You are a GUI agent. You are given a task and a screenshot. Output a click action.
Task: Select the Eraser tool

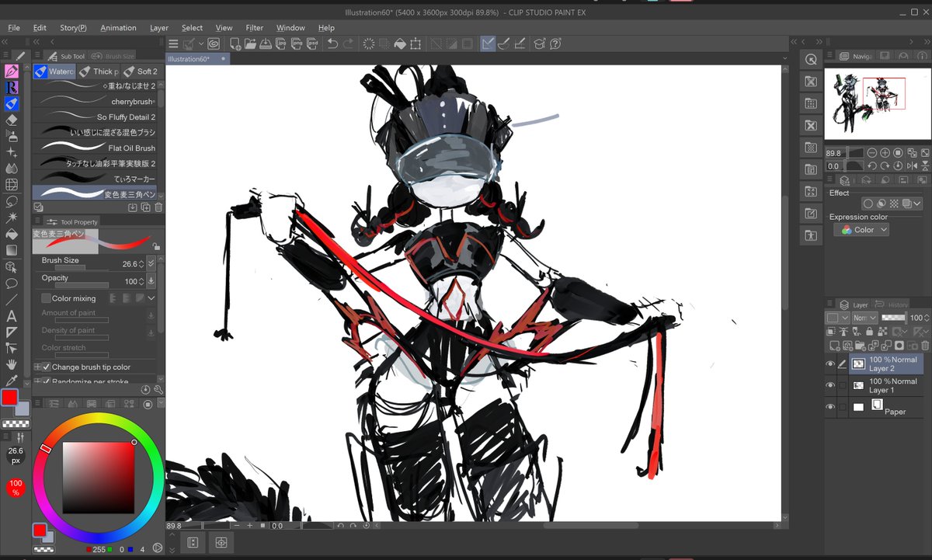coord(12,120)
